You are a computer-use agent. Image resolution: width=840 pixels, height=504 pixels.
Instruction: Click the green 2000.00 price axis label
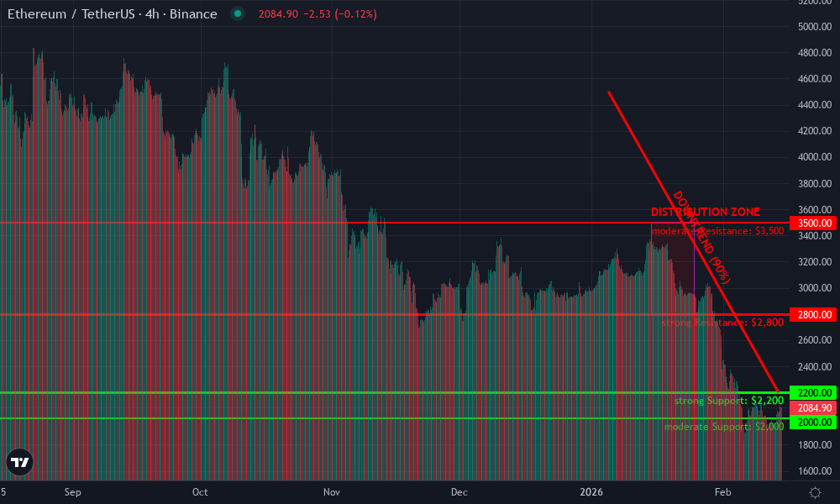pos(811,423)
